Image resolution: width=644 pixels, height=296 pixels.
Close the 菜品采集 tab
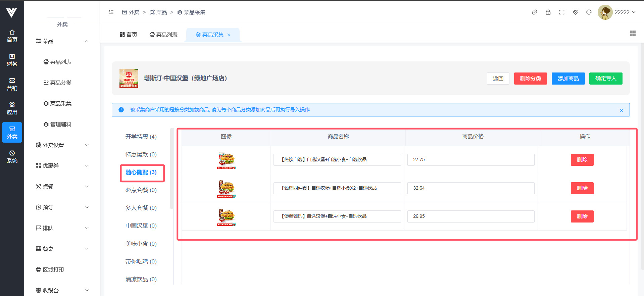(x=229, y=35)
